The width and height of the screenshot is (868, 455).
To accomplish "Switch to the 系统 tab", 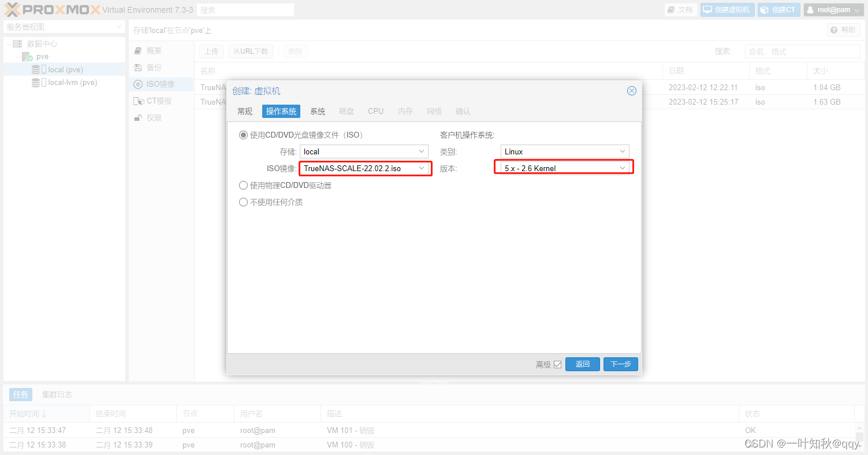I will click(x=318, y=111).
